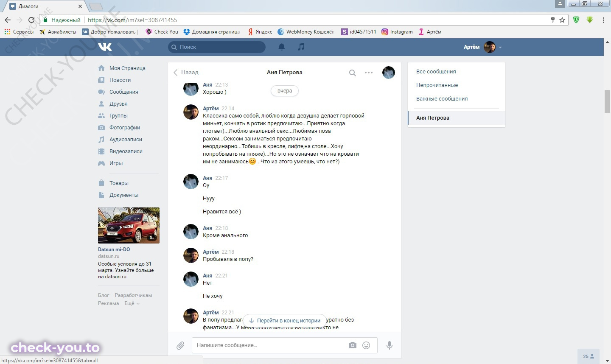This screenshot has height=364, width=611.
Task: Open conversation actions three-dot menu
Action: pos(369,73)
